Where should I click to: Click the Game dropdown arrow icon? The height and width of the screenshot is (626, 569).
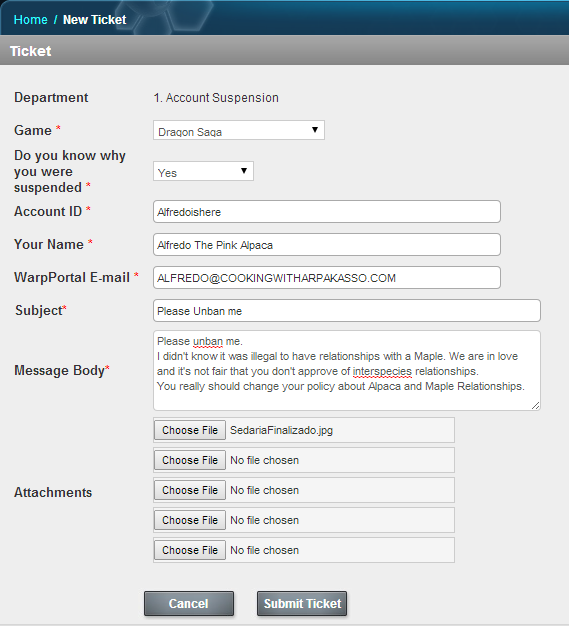[315, 130]
